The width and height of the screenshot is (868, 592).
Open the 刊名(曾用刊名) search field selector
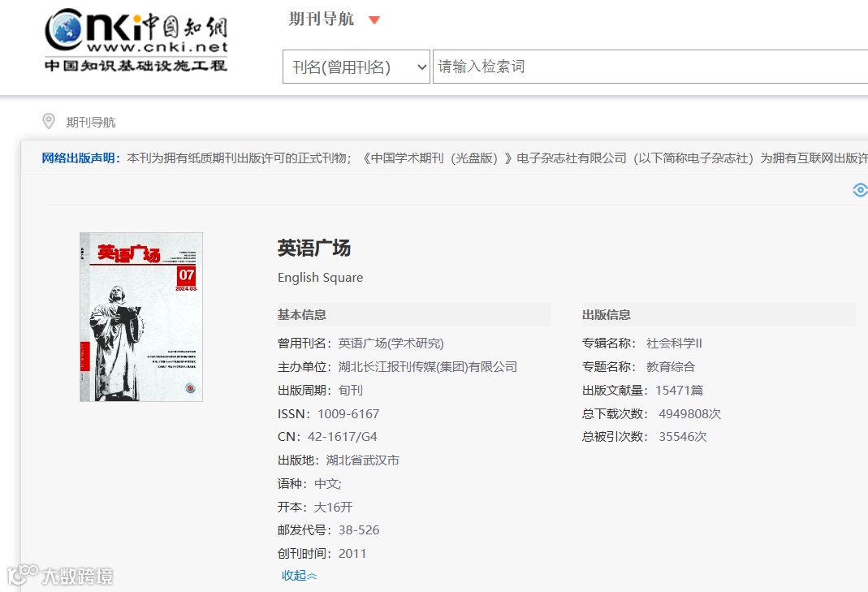pyautogui.click(x=356, y=67)
